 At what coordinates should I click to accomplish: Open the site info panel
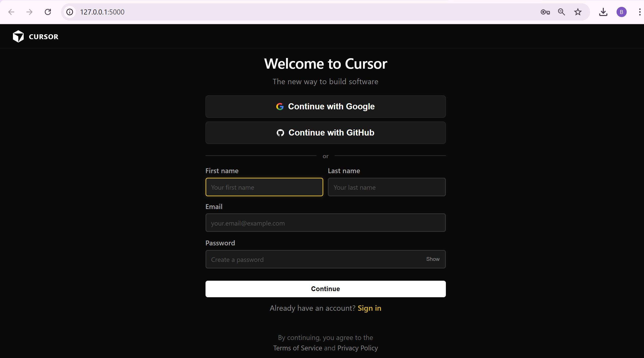pyautogui.click(x=69, y=12)
